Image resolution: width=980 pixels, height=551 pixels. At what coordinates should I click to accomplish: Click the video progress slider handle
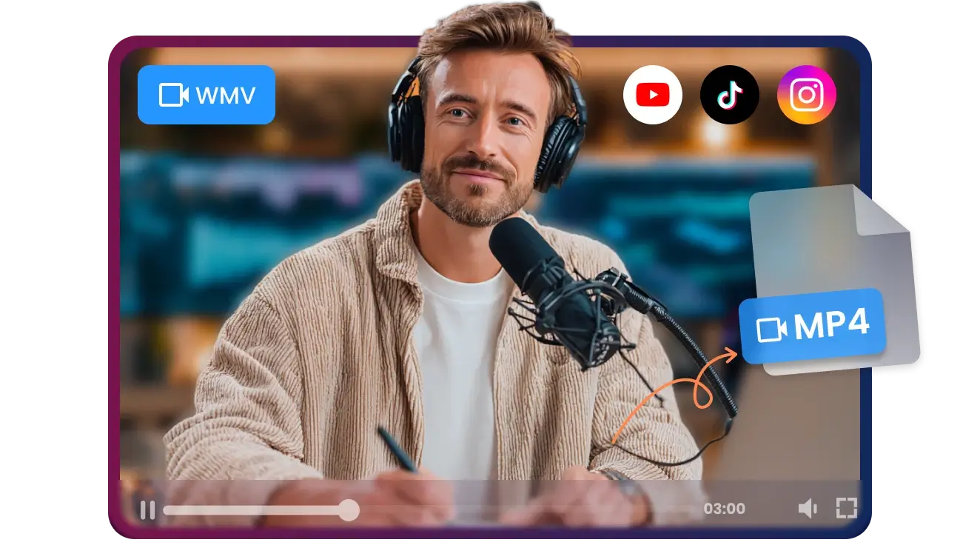pyautogui.click(x=349, y=510)
